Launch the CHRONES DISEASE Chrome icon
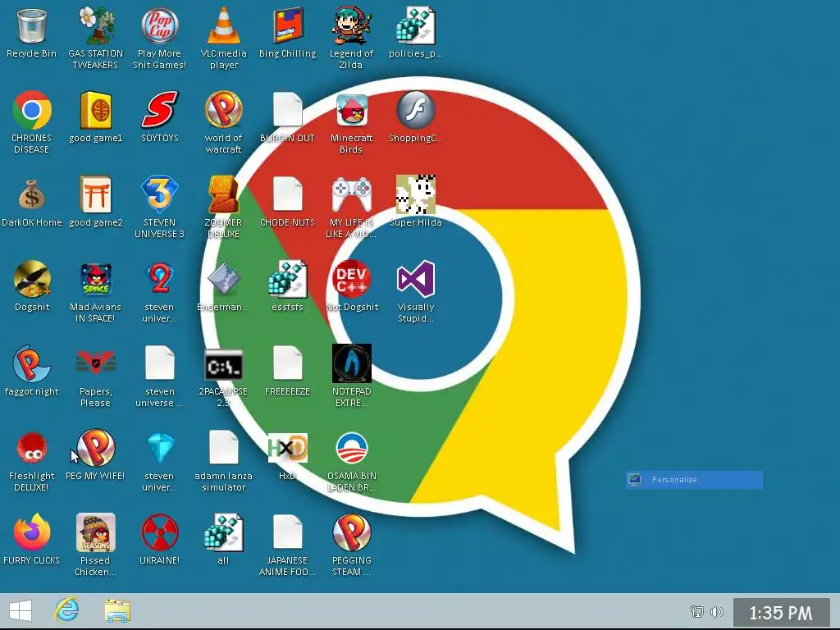This screenshot has width=840, height=630. pos(32,110)
